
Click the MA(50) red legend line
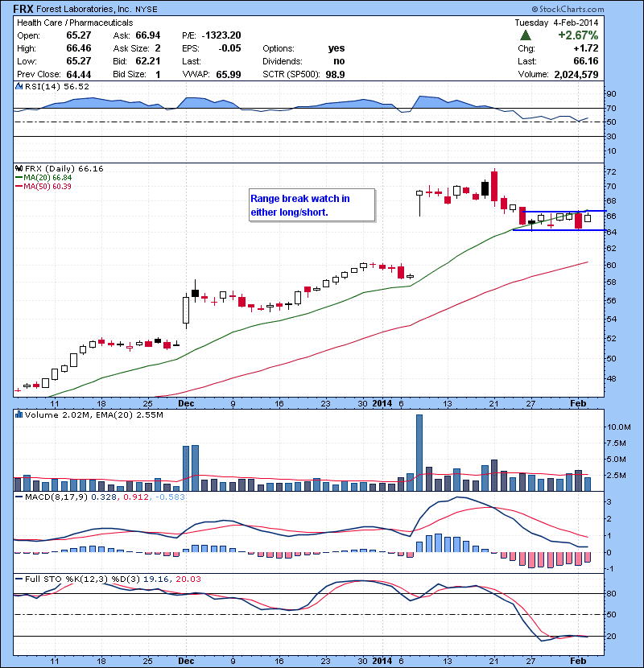(19, 187)
